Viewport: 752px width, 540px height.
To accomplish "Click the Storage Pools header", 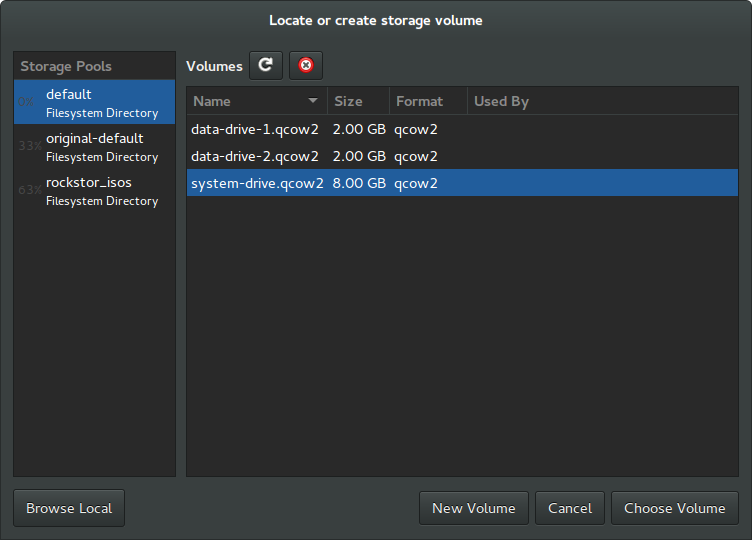I will click(x=94, y=66).
